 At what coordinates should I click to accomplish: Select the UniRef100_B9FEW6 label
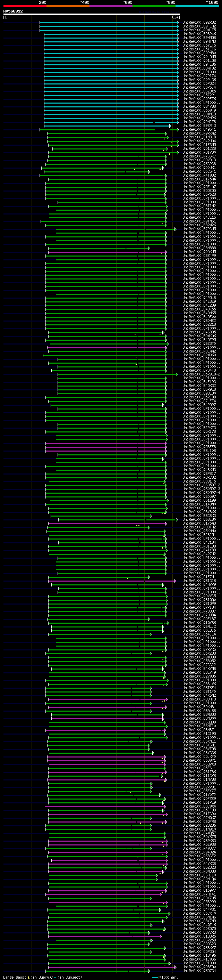199,64
